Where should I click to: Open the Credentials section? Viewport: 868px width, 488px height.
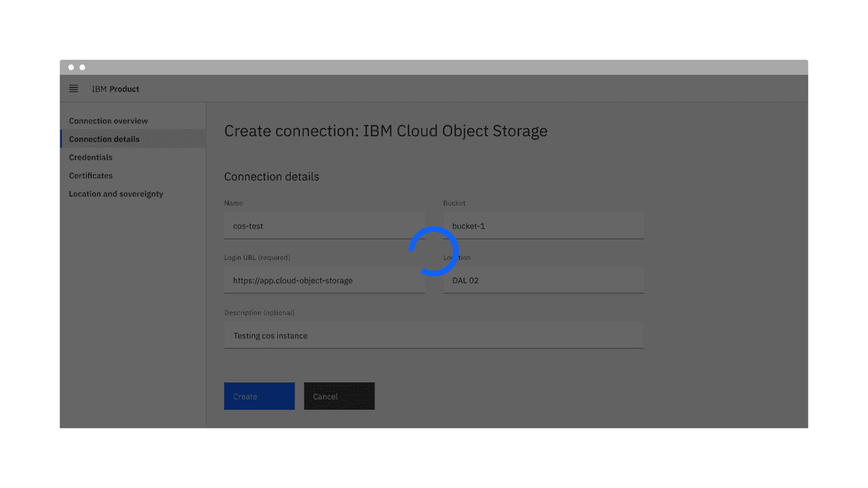(x=90, y=157)
